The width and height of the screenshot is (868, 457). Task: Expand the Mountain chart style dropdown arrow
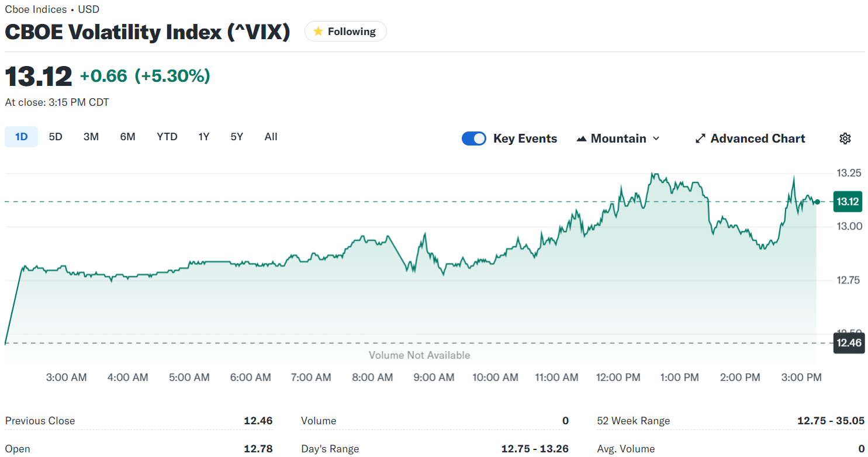[656, 139]
